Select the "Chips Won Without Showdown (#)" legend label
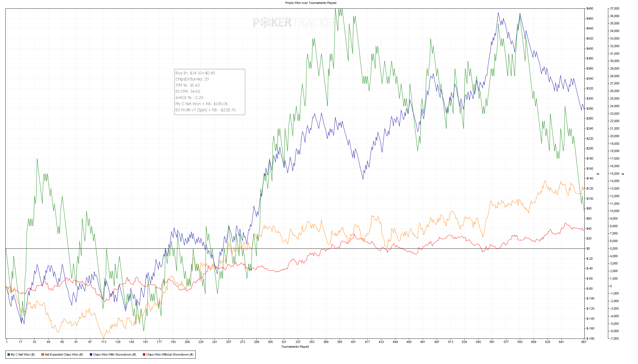Image resolution: width=638 pixels, height=364 pixels. coord(170,354)
